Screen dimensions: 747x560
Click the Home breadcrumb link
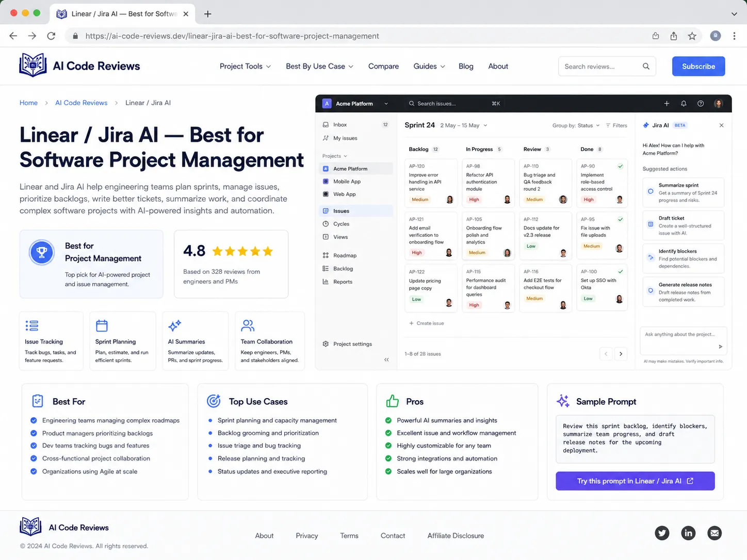pyautogui.click(x=28, y=103)
